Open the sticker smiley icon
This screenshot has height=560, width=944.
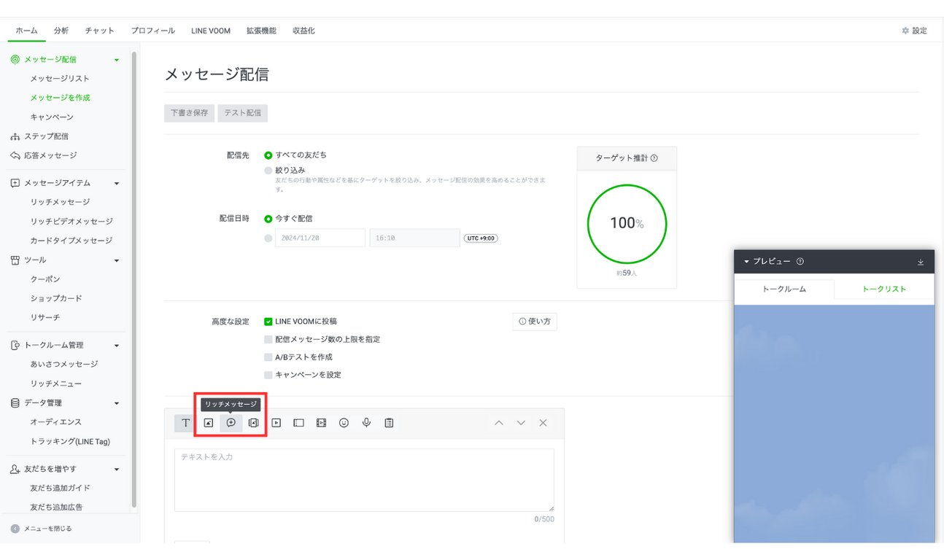344,423
